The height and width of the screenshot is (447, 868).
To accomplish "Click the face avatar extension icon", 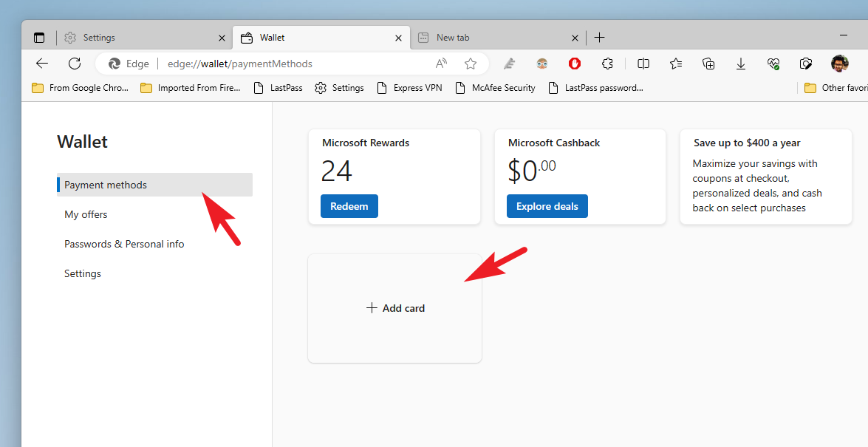I will coord(542,64).
